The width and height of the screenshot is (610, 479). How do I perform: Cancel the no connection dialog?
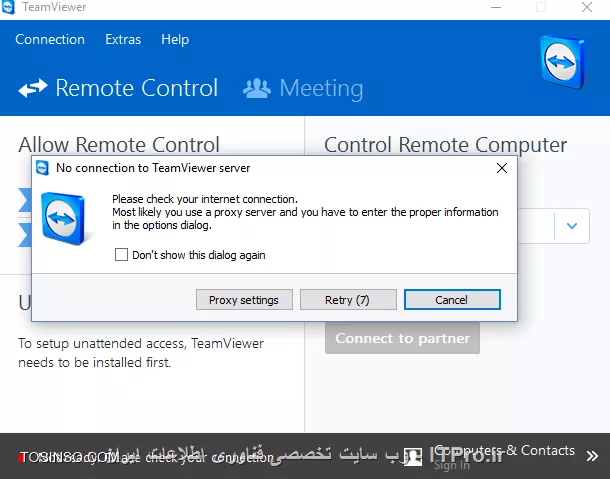452,300
